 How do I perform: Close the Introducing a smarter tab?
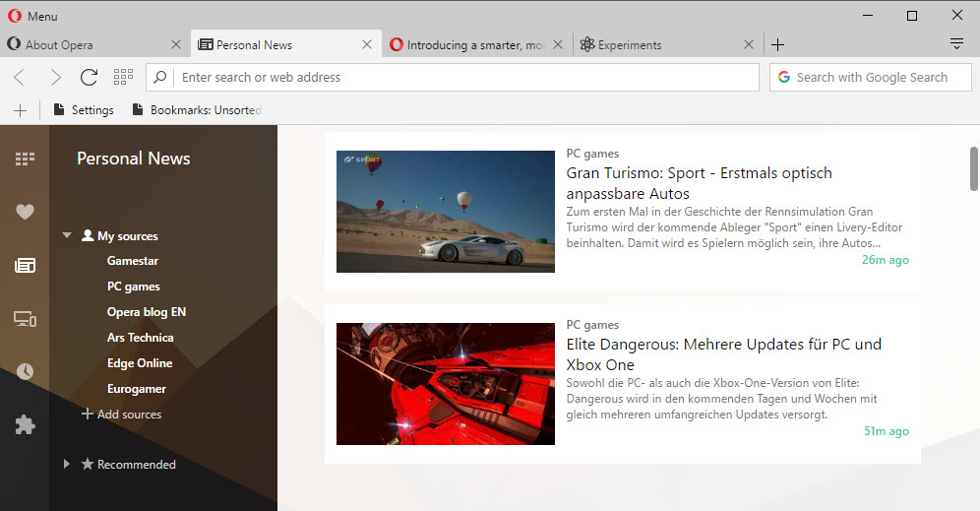(558, 44)
